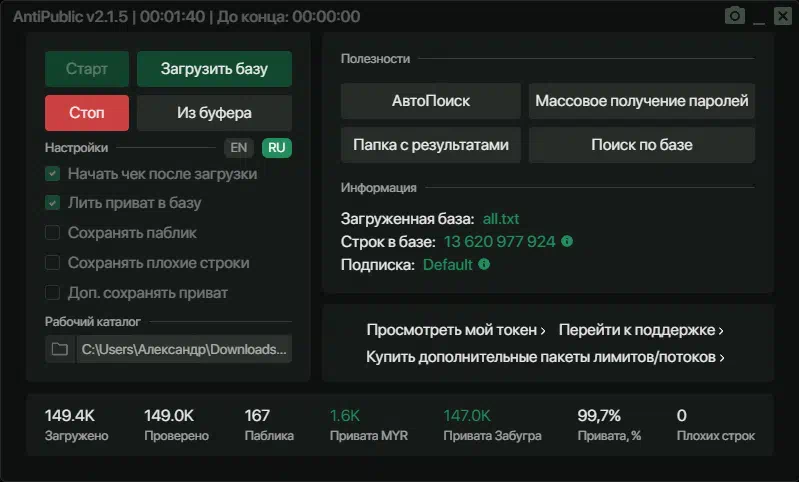Toggle 'Начать чек после загрузки' checkbox

pos(52,174)
